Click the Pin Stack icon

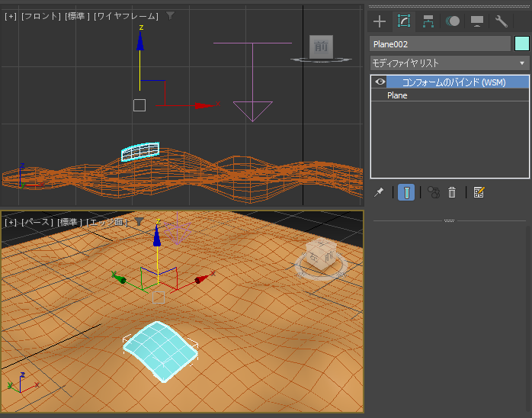click(x=379, y=192)
